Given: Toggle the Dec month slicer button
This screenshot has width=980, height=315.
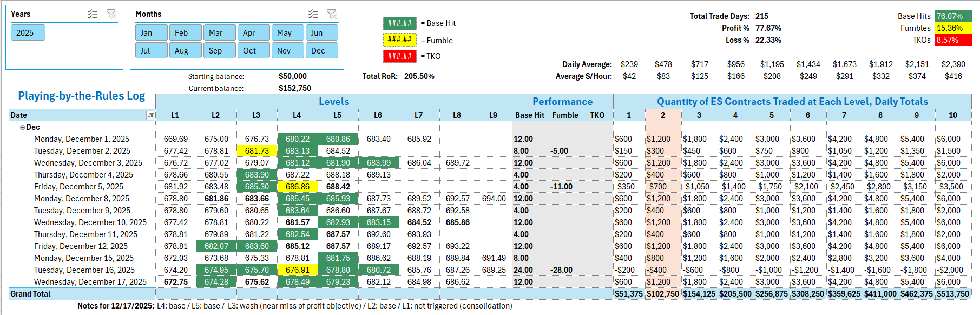Looking at the screenshot, I should [321, 51].
